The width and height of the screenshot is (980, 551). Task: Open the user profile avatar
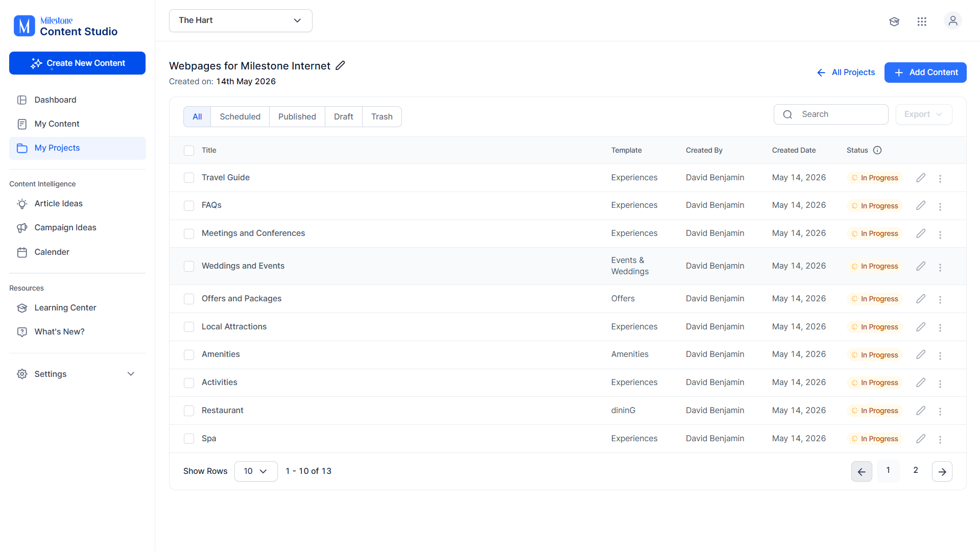coord(953,21)
